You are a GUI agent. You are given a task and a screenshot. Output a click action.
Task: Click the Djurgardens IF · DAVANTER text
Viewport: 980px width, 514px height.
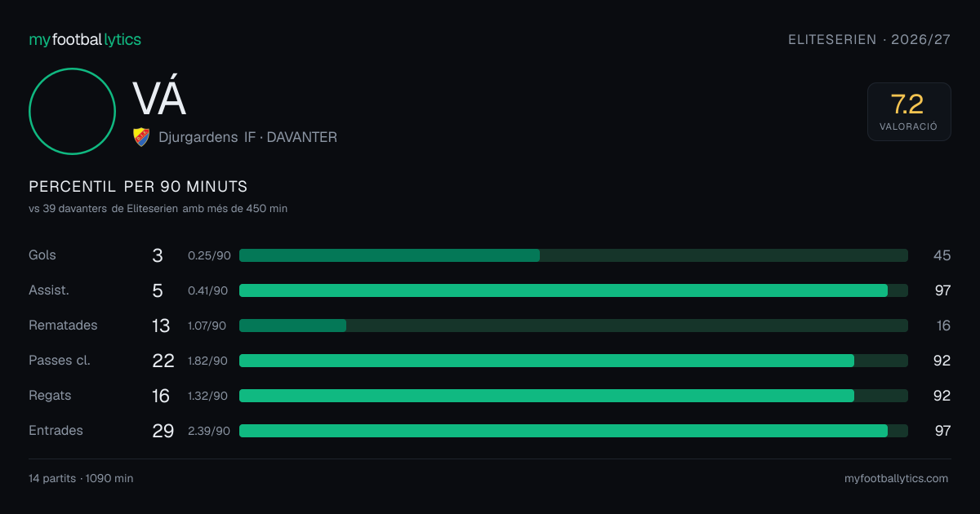(247, 137)
